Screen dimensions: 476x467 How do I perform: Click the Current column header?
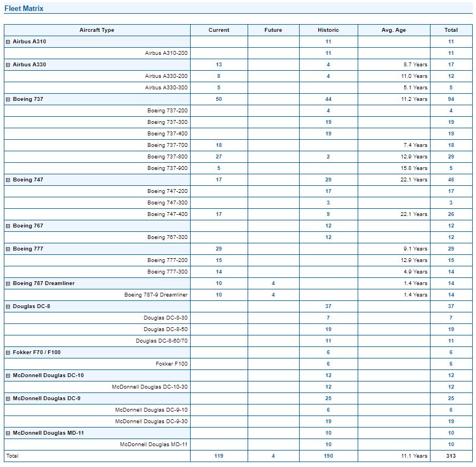point(219,30)
